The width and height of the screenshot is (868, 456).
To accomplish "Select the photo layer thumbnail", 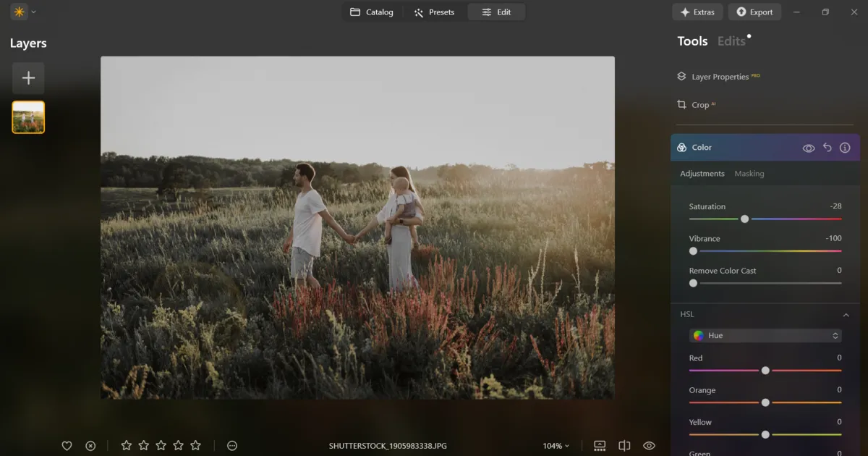I will pos(28,117).
